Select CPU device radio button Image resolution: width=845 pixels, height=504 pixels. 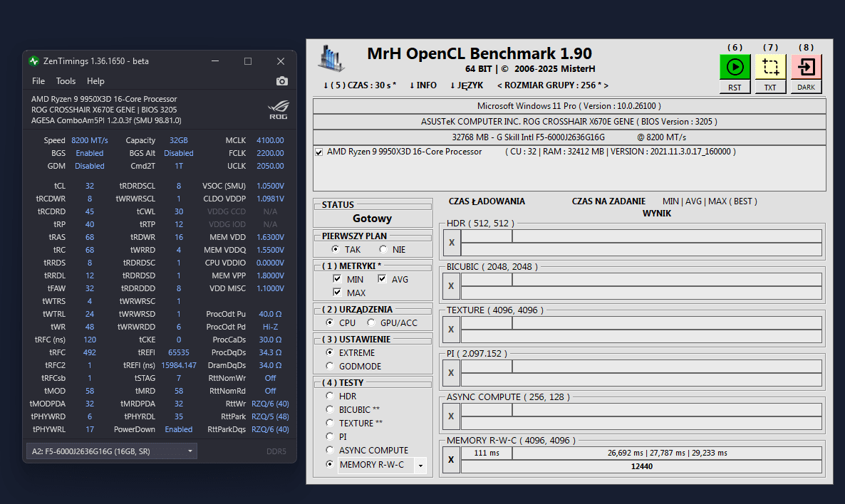[x=330, y=322]
